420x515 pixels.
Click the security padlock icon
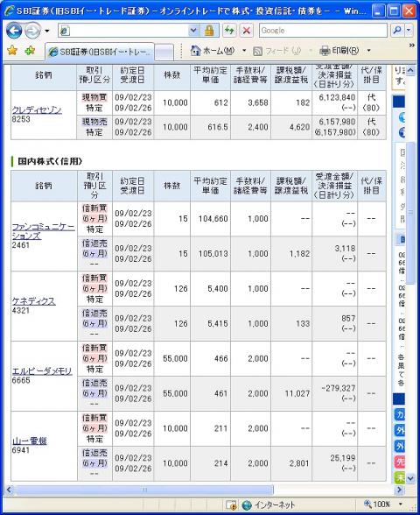click(209, 31)
